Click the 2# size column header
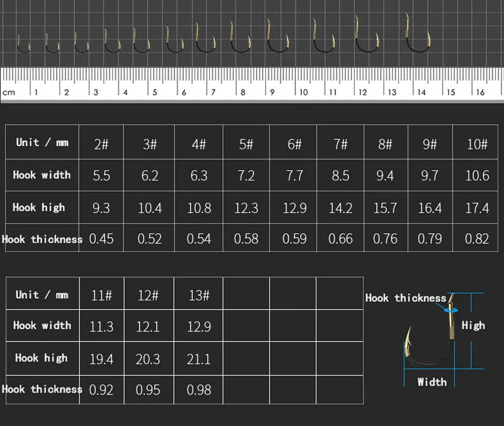 tap(101, 144)
